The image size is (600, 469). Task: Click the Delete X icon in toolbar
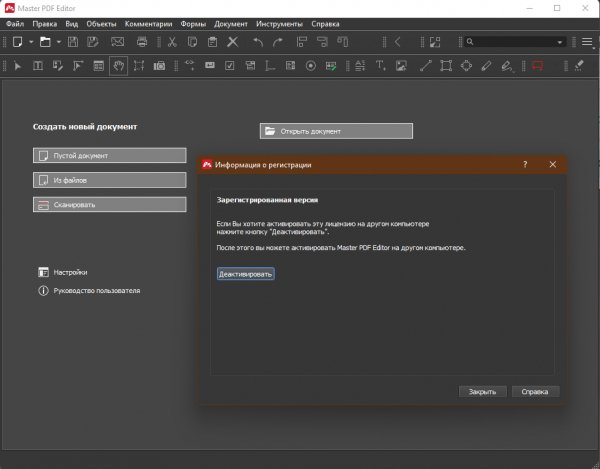tap(233, 42)
